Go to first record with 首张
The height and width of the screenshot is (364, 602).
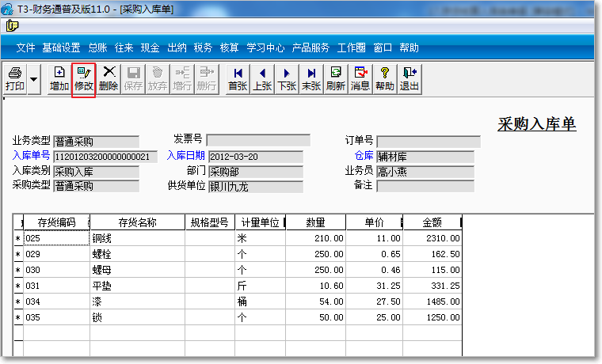[238, 78]
